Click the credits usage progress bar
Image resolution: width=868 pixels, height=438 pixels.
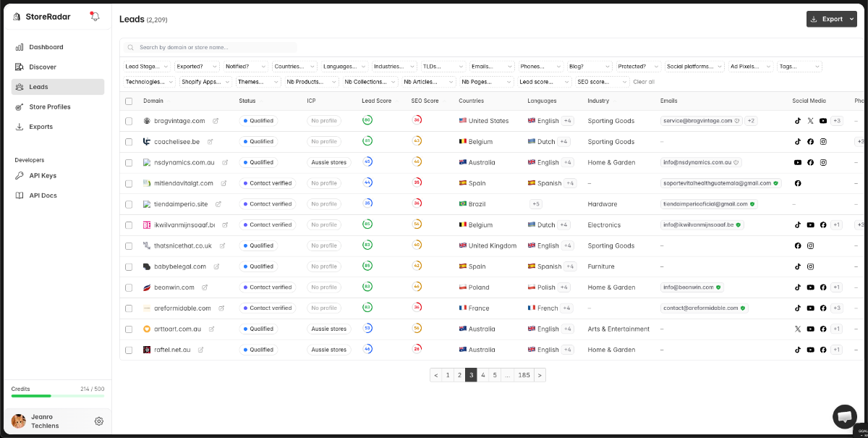pyautogui.click(x=58, y=396)
